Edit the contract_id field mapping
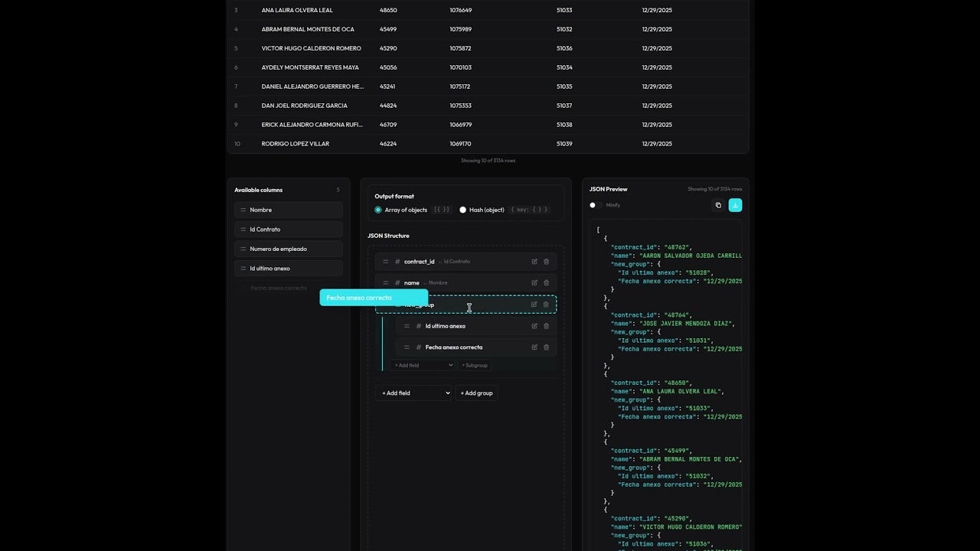Screen dimensions: 980x551 click(534, 261)
